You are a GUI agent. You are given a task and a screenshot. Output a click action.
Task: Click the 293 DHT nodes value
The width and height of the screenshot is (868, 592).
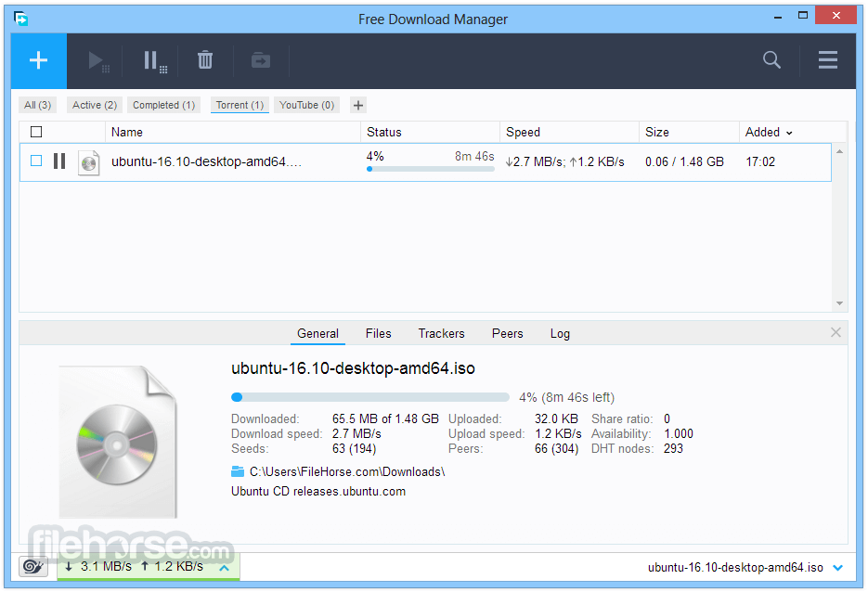tap(673, 449)
